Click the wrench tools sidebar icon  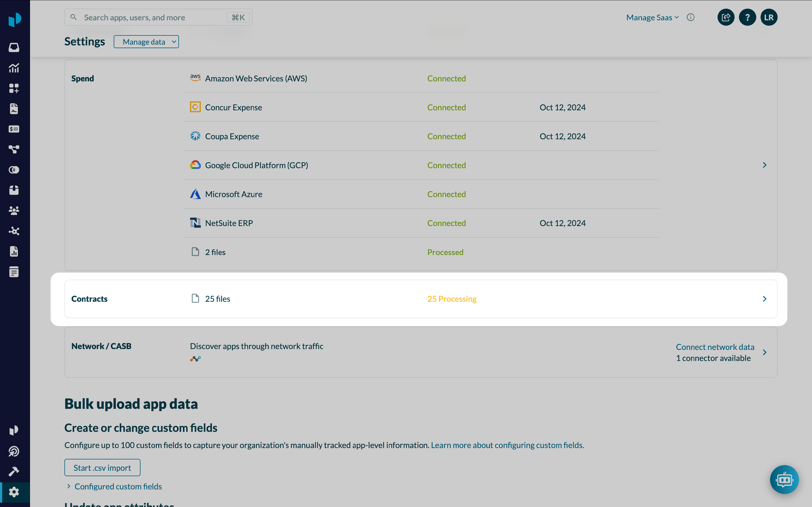coord(14,472)
